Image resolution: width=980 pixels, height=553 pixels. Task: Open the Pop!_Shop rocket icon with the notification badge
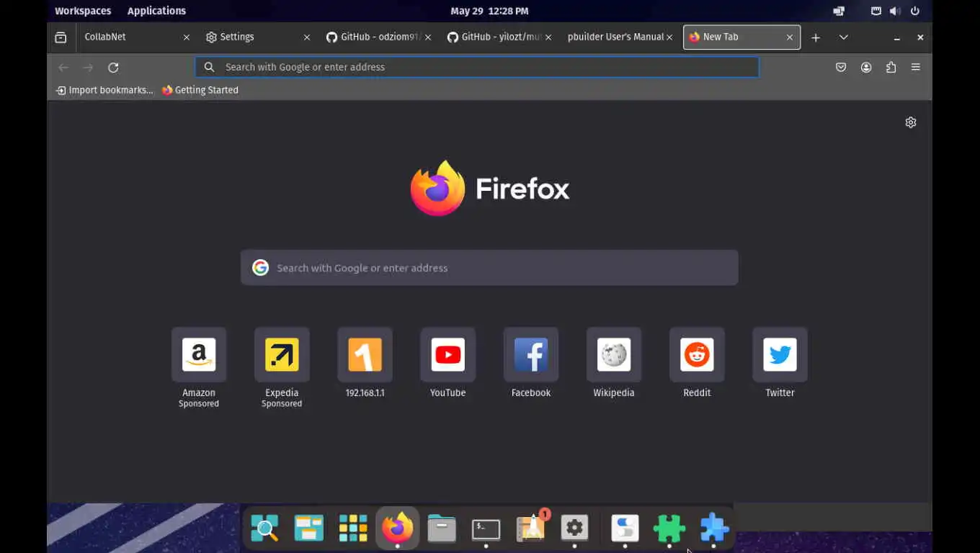[532, 527]
